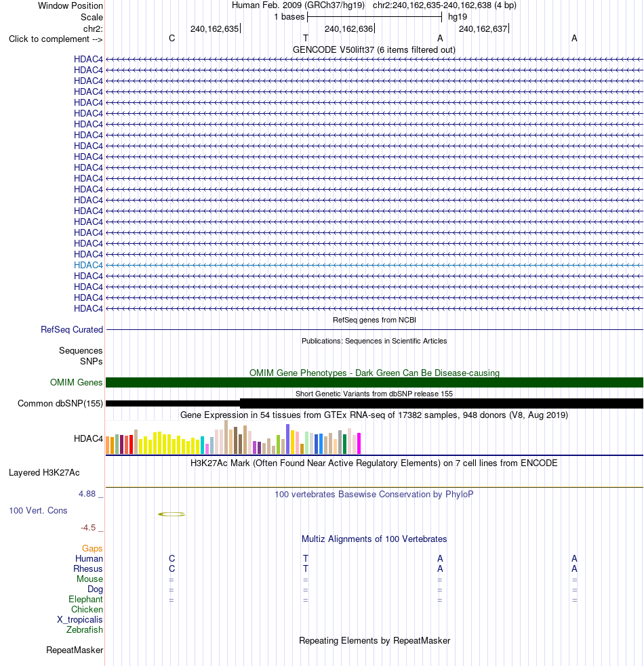
Task: Click the light-blue HDAC4 transcript intron line
Action: pyautogui.click(x=374, y=266)
